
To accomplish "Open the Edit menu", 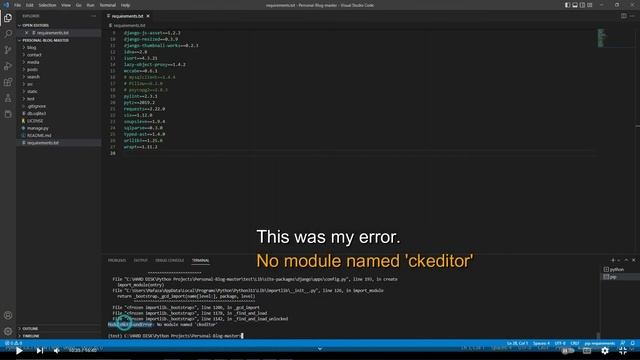I will coord(29,5).
